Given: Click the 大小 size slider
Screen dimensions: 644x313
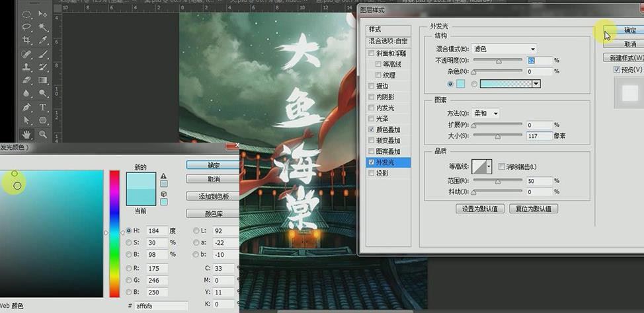Looking at the screenshot, I should point(497,136).
